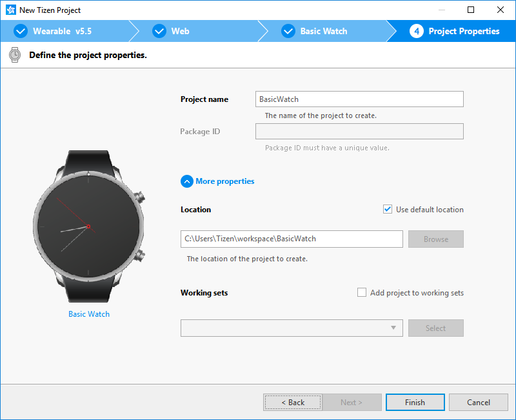The width and height of the screenshot is (516, 420).
Task: Collapse More properties with the chevron icon
Action: click(187, 181)
